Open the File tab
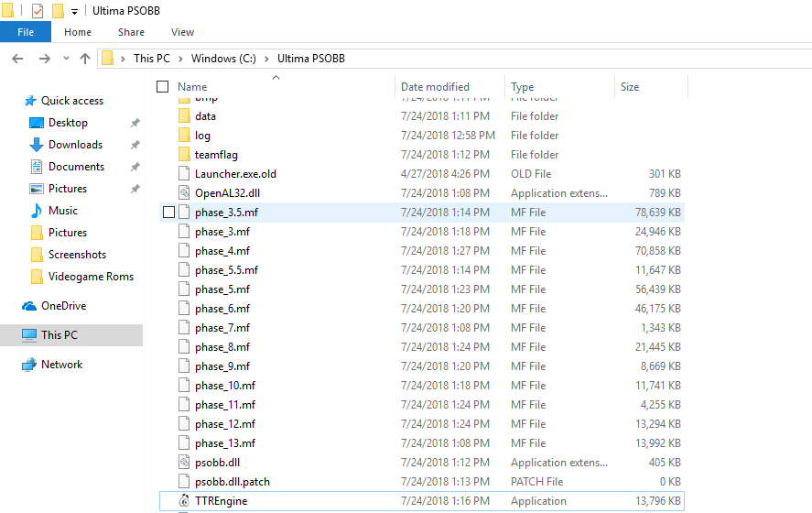Screen dimensions: 812x513 [x=26, y=32]
